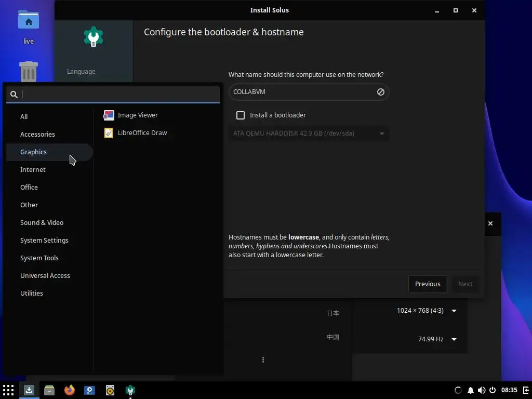Click the installer download icon in taskbar

pyautogui.click(x=29, y=390)
